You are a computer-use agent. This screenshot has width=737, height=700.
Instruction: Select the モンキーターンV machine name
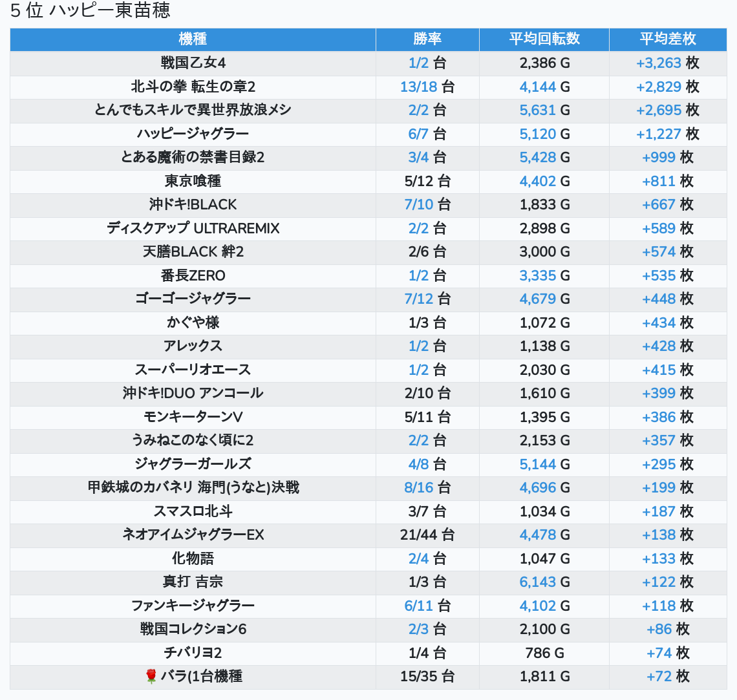(193, 417)
